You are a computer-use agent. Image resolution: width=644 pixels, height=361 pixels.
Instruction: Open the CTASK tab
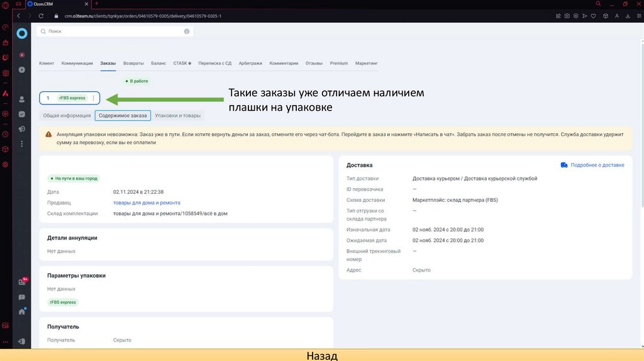pos(182,64)
